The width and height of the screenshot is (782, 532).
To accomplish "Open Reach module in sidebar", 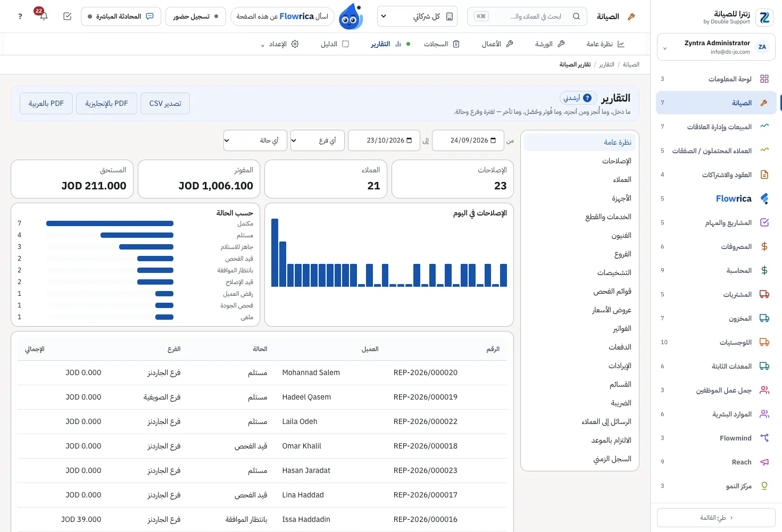I will point(716,462).
